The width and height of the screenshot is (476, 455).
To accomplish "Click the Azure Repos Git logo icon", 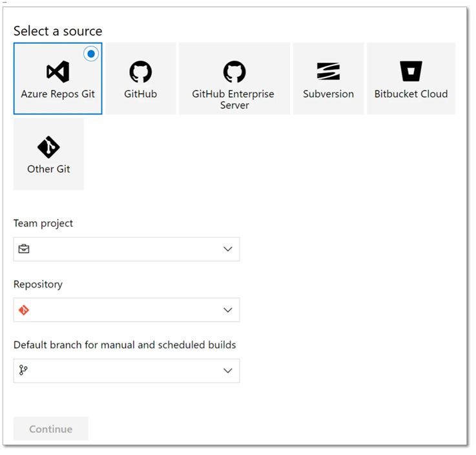I will [57, 71].
